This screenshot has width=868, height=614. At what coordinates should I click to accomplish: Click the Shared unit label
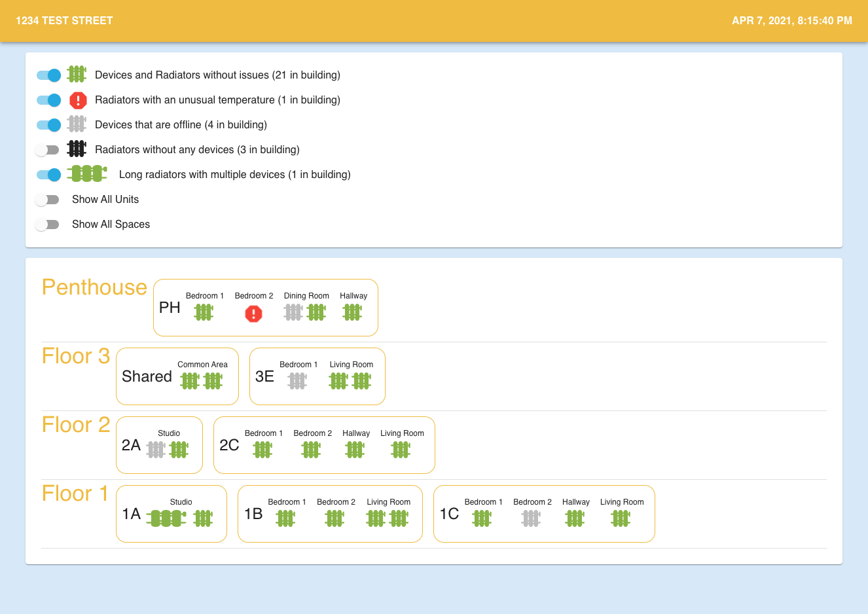[x=147, y=376]
